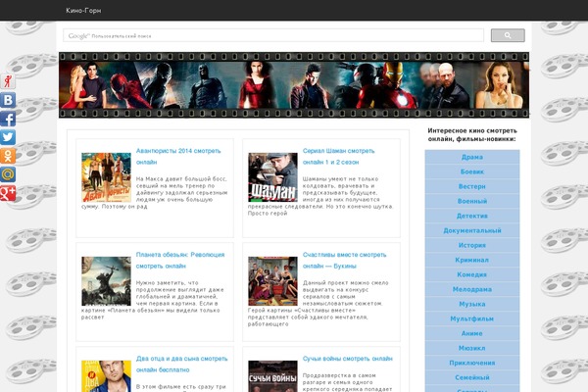Image resolution: width=588 pixels, height=392 pixels.
Task: Select the Мелодрама genre category
Action: click(x=472, y=289)
